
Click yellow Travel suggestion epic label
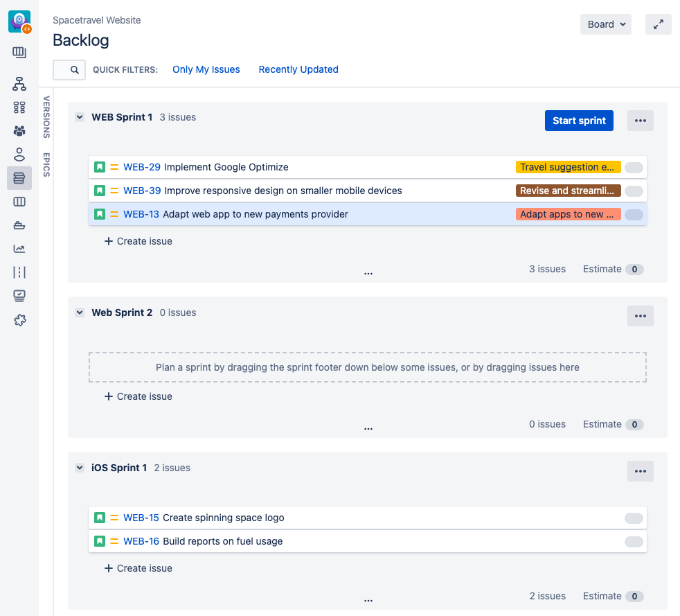coord(568,167)
